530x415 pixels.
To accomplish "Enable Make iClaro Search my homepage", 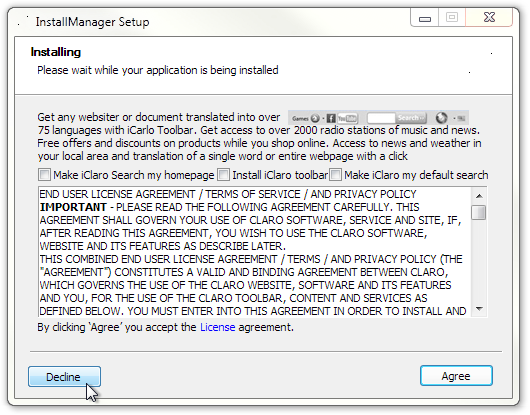I will pos(44,175).
